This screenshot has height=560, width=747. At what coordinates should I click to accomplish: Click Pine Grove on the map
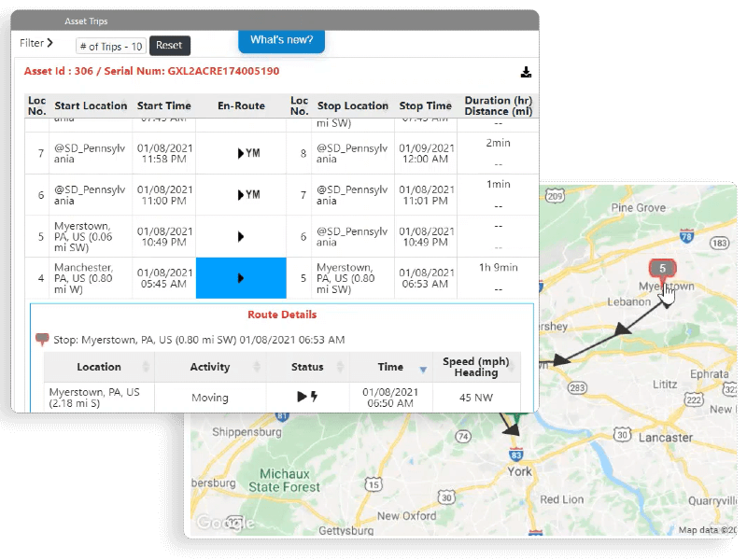pyautogui.click(x=639, y=207)
